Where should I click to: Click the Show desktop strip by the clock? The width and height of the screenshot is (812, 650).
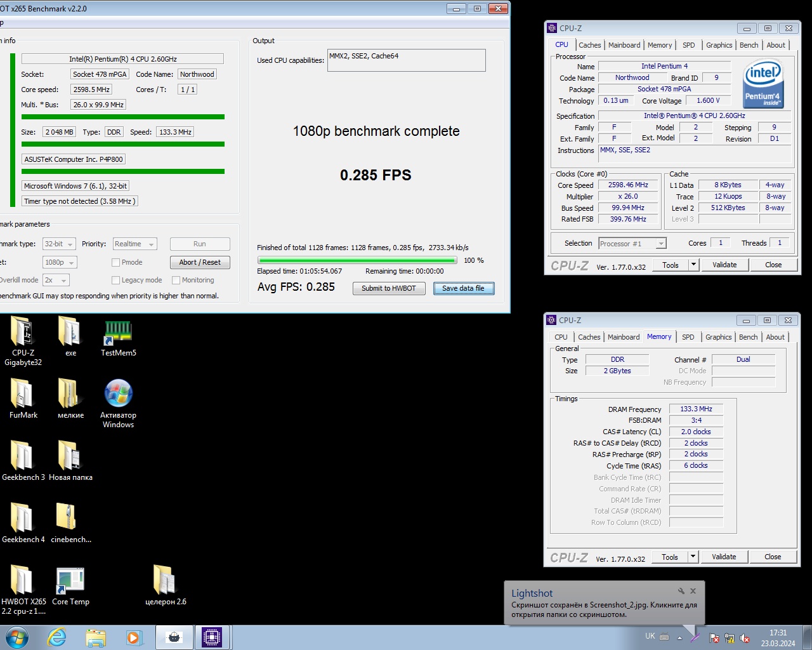[x=807, y=637]
